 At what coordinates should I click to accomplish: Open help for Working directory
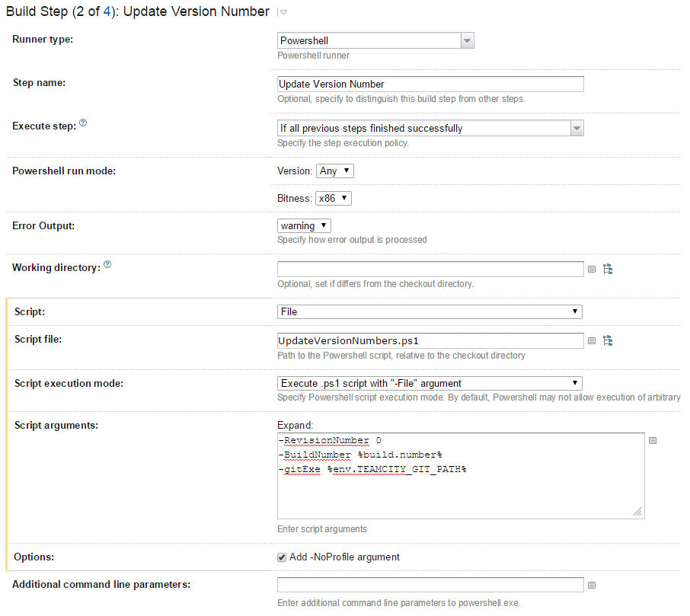[107, 264]
